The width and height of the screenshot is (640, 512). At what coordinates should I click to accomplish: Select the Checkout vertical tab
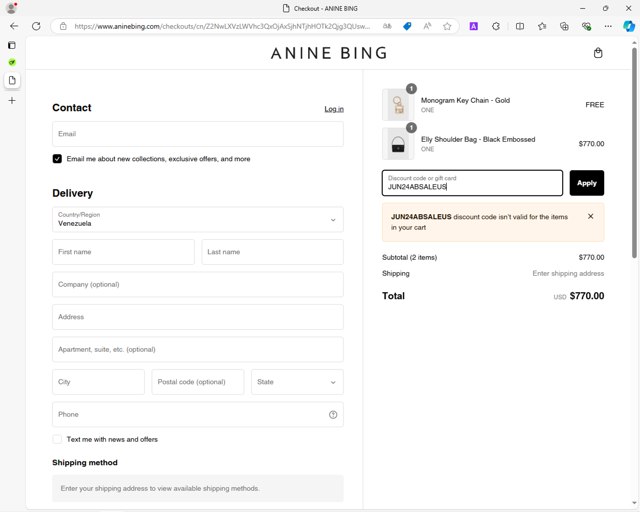12,80
